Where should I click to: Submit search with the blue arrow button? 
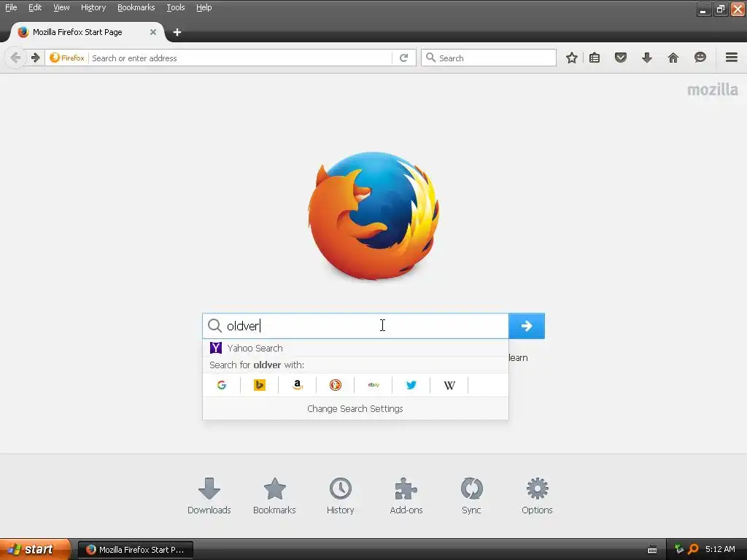(527, 326)
